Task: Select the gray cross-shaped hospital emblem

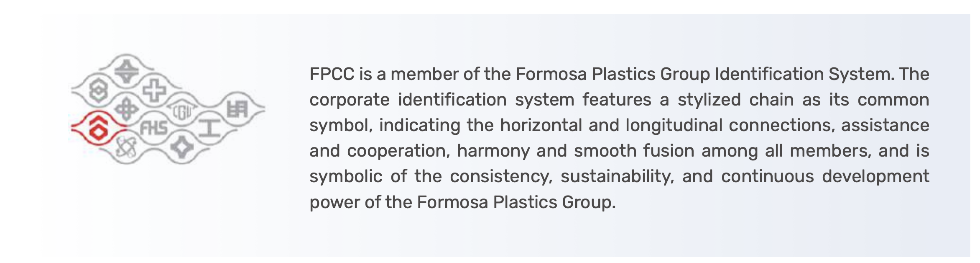Action: coord(154,90)
